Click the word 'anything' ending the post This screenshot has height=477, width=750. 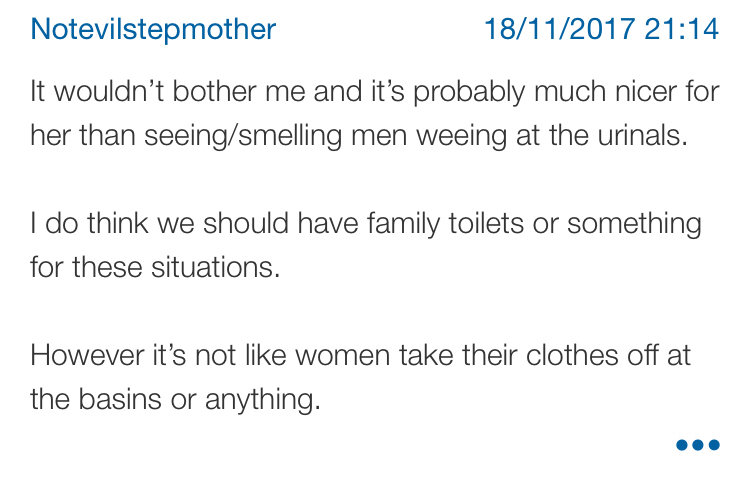click(x=263, y=400)
